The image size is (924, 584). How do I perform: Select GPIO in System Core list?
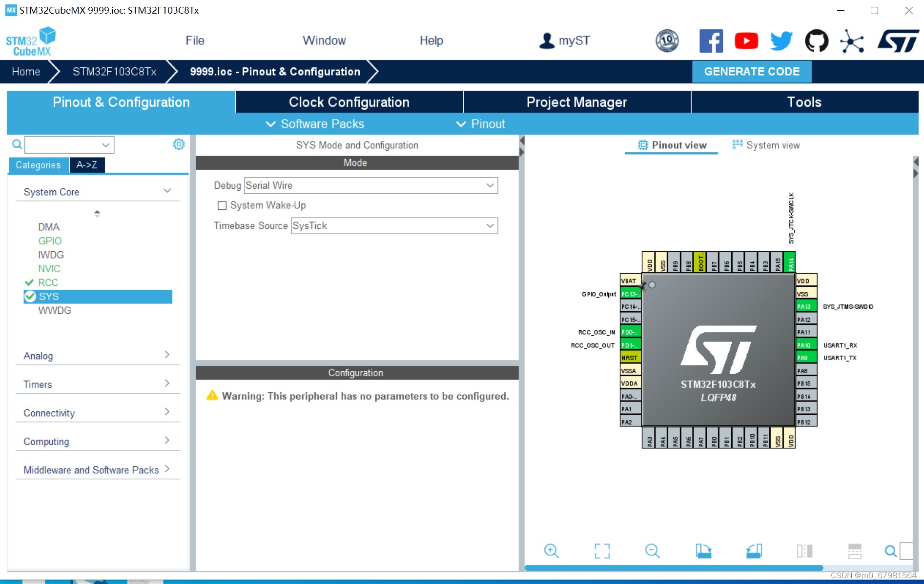50,241
